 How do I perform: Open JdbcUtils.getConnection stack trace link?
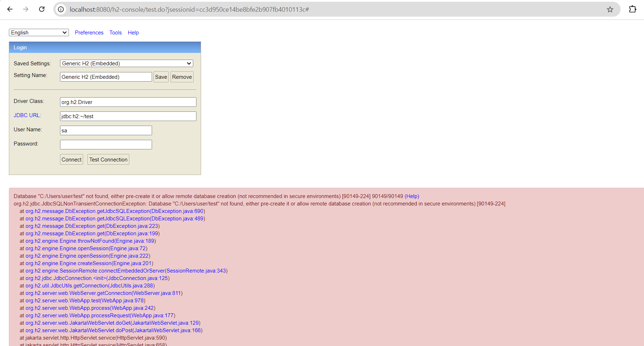pyautogui.click(x=90, y=286)
